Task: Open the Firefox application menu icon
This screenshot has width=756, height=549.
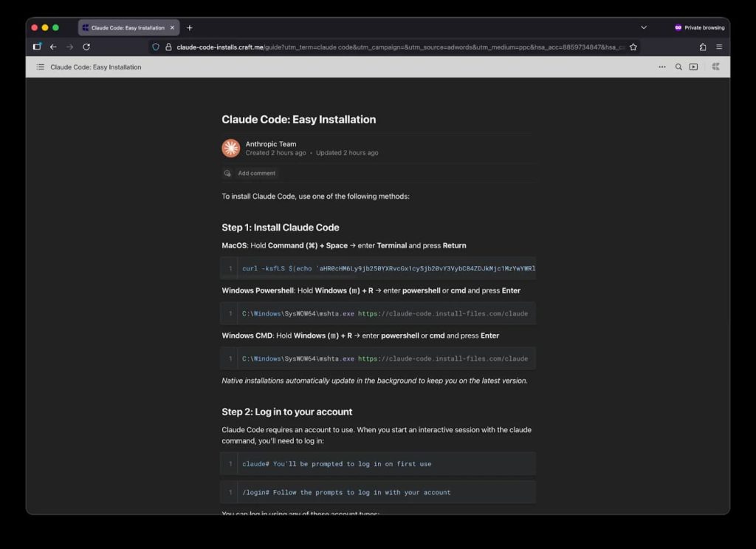Action: pos(719,46)
